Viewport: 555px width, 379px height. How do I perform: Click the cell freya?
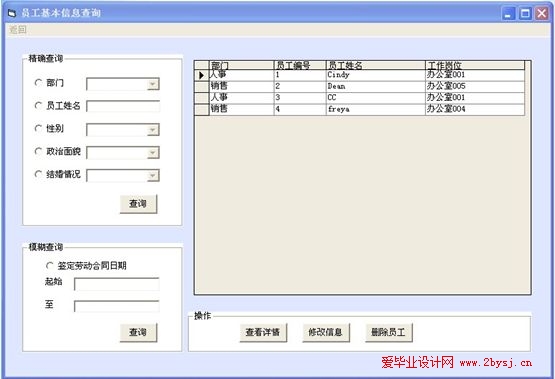[x=376, y=109]
